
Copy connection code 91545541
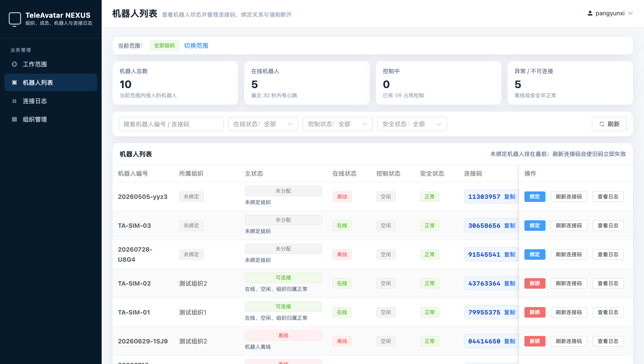pos(510,254)
